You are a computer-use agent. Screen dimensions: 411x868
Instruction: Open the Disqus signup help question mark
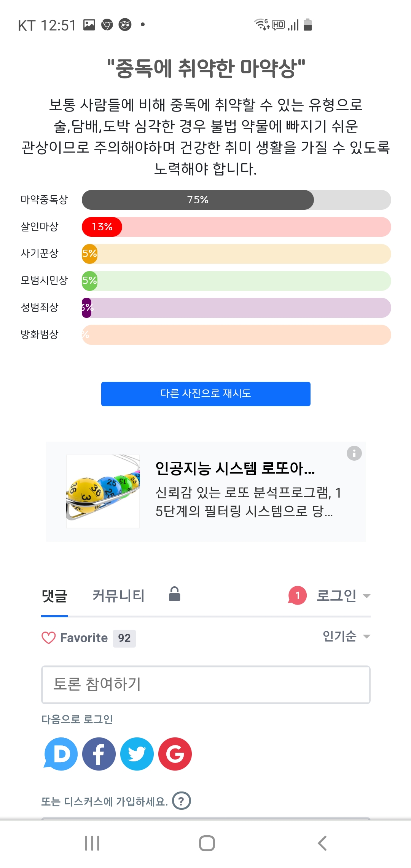182,801
